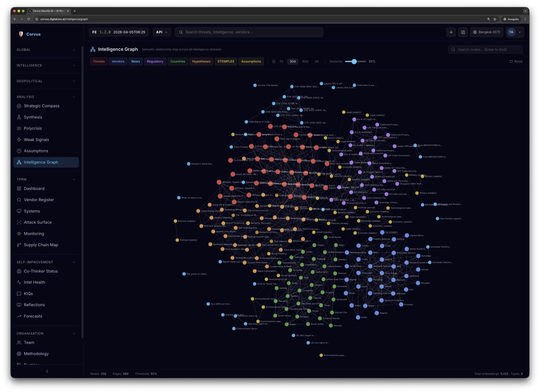Expand GEOPOLITICAL sidebar section
540x392 pixels.
pos(46,81)
